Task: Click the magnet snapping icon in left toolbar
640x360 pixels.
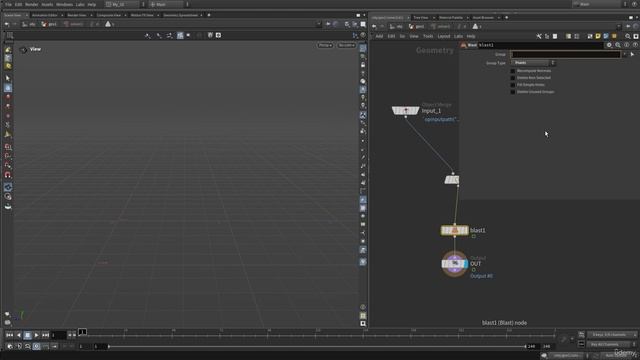Action: coord(8,175)
